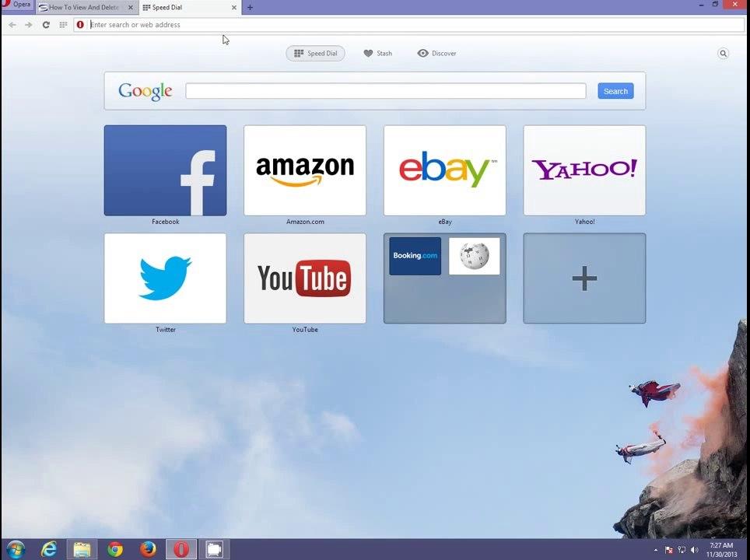Show hidden system tray icons
This screenshot has height=560, width=750.
[x=656, y=550]
